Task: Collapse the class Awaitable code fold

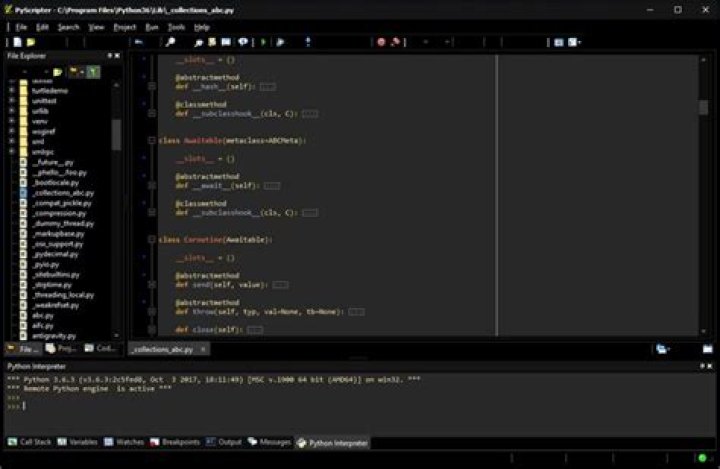Action: click(152, 140)
